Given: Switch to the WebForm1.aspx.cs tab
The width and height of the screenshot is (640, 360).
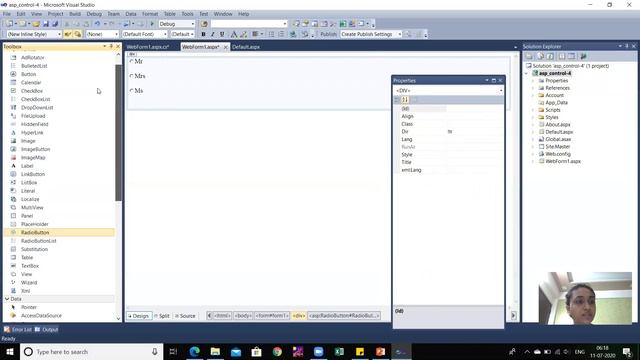Looking at the screenshot, I should [147, 47].
